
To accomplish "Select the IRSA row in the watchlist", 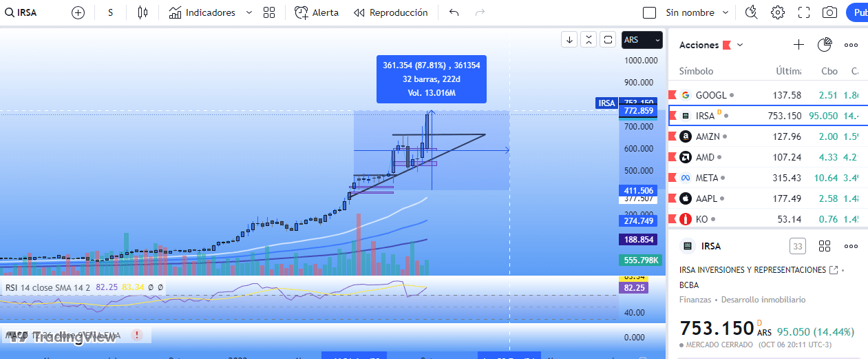I will (x=768, y=116).
